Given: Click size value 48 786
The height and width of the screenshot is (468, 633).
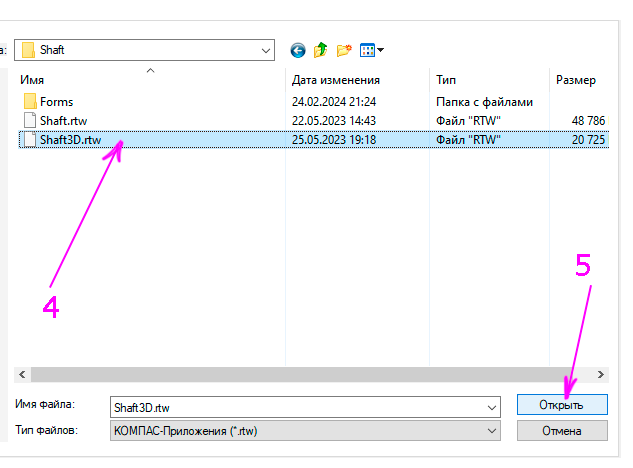Looking at the screenshot, I should [x=588, y=121].
